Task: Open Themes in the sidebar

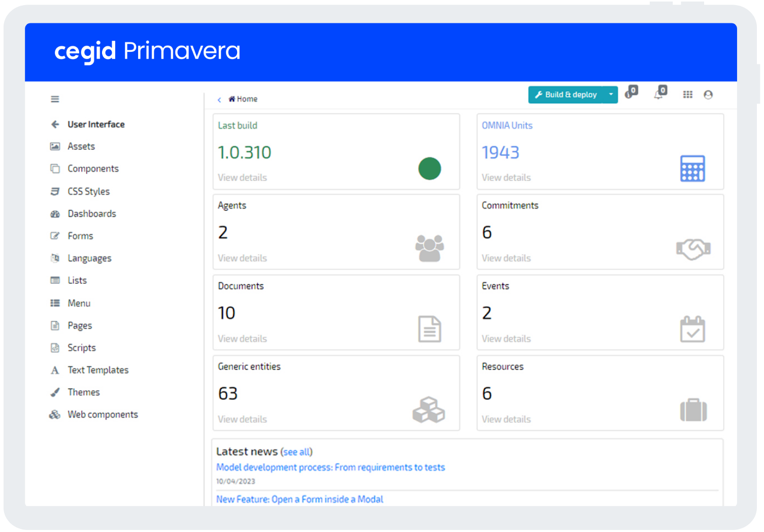Action: (x=84, y=392)
